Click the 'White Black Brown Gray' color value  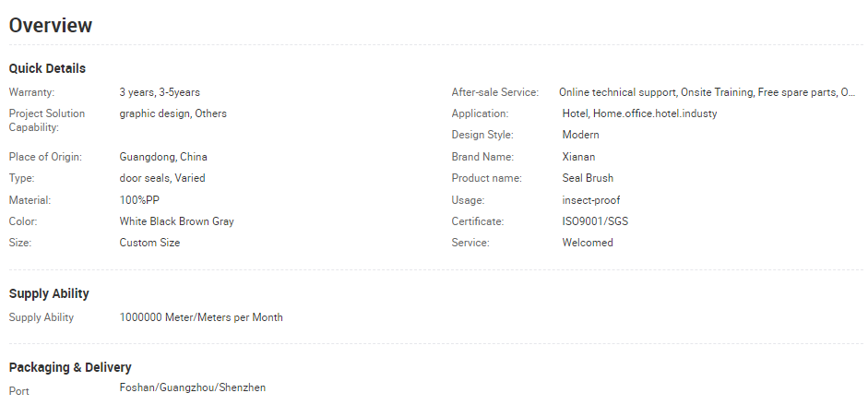pyautogui.click(x=176, y=221)
